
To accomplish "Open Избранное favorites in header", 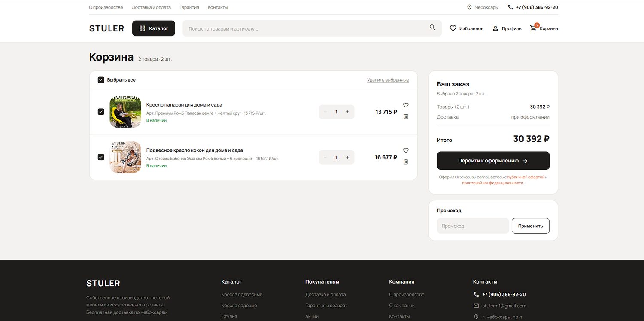I will click(466, 28).
